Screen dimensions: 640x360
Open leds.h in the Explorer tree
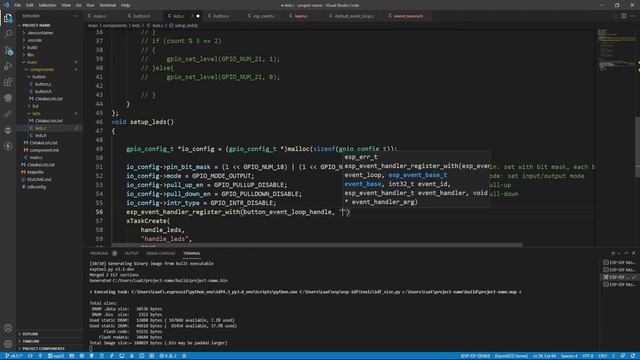41,136
